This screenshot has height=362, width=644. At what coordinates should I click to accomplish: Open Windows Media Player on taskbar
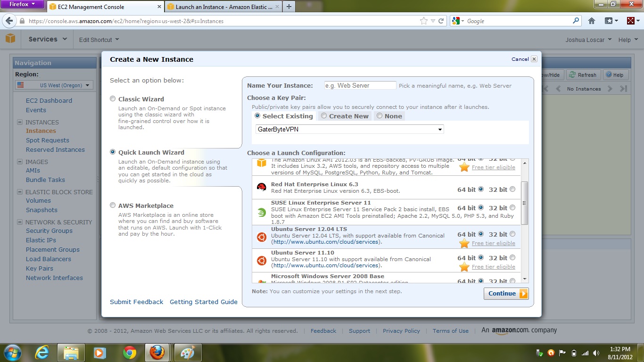100,353
